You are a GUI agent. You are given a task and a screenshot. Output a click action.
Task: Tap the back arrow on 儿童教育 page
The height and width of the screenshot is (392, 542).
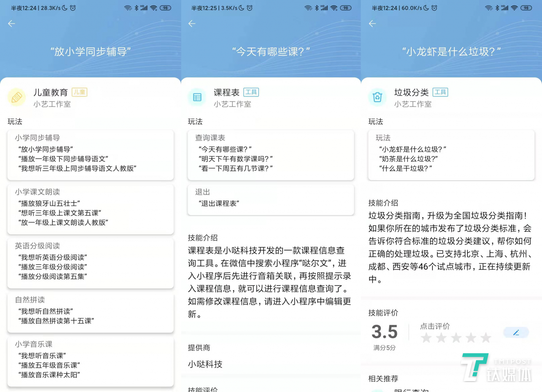tap(11, 23)
